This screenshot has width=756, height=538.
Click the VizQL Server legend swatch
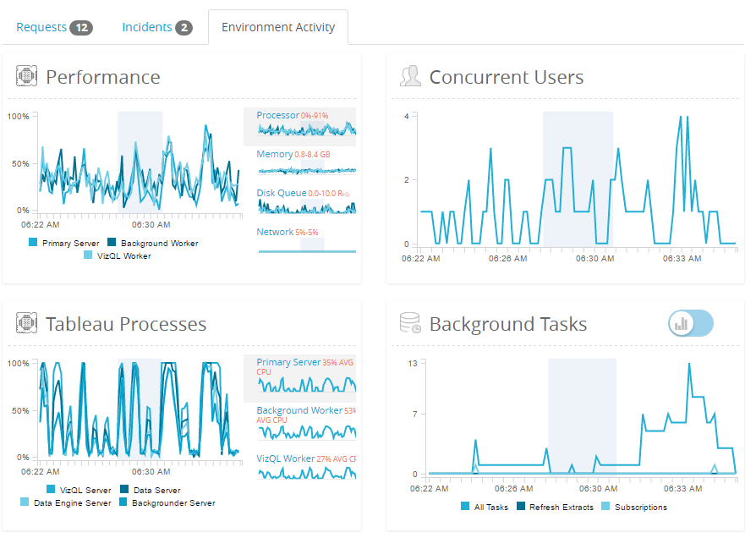click(x=51, y=489)
